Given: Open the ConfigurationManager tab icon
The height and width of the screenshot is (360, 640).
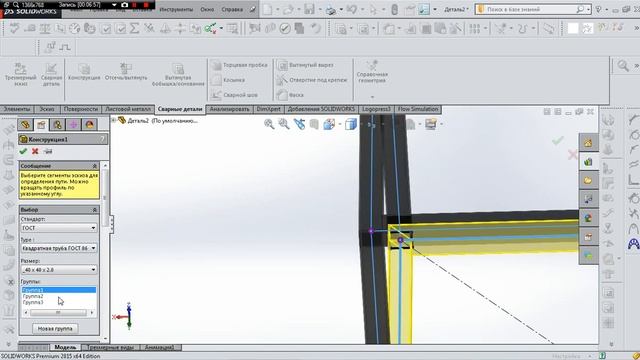Looking at the screenshot, I should (x=57, y=124).
